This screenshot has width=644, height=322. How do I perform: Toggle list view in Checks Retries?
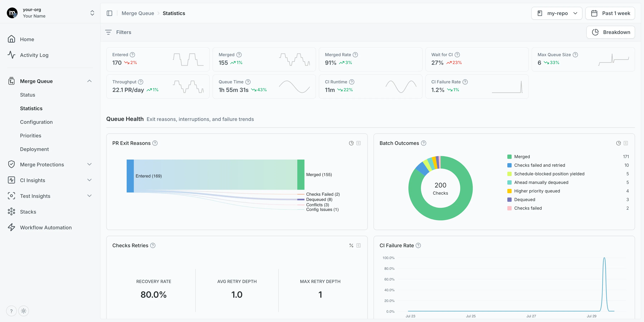[x=358, y=245]
